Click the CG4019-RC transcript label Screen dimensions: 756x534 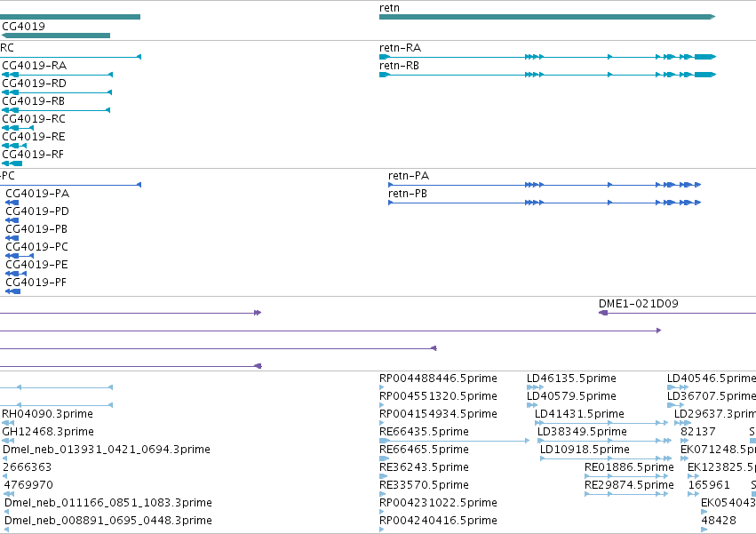point(34,119)
